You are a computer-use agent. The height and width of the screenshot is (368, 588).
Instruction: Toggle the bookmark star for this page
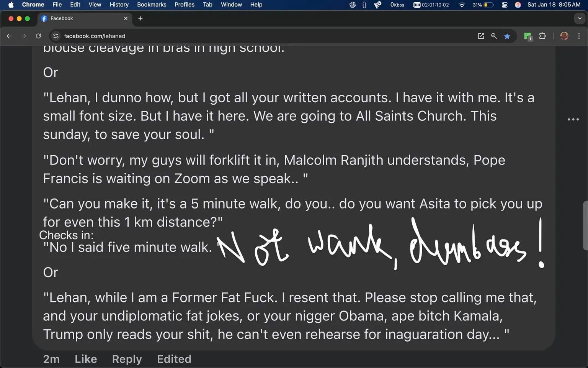(507, 36)
